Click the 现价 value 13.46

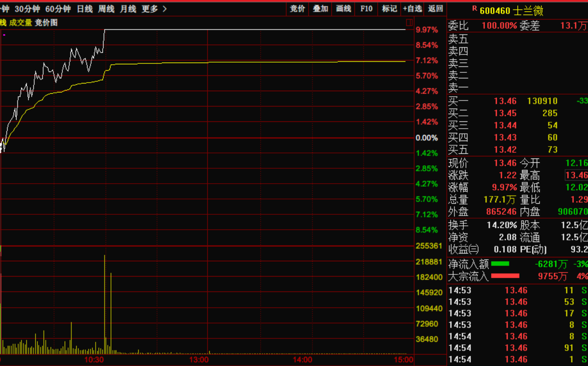[x=505, y=163]
